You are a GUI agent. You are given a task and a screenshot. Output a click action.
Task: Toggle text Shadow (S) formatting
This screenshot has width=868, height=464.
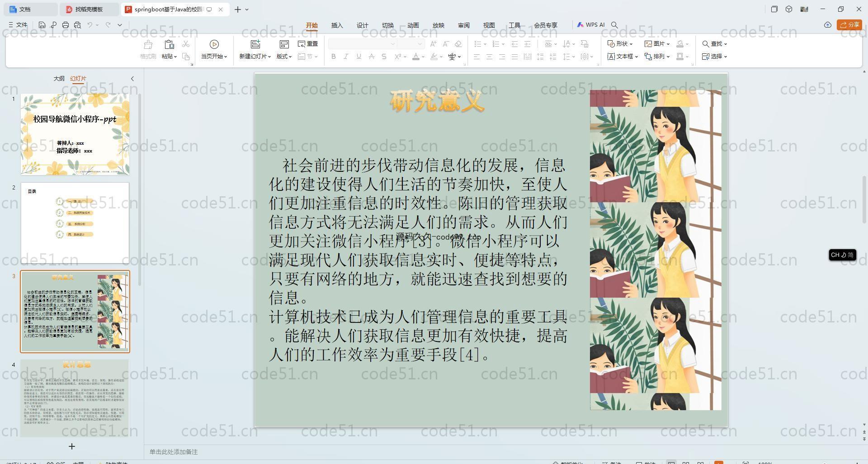[x=384, y=57]
